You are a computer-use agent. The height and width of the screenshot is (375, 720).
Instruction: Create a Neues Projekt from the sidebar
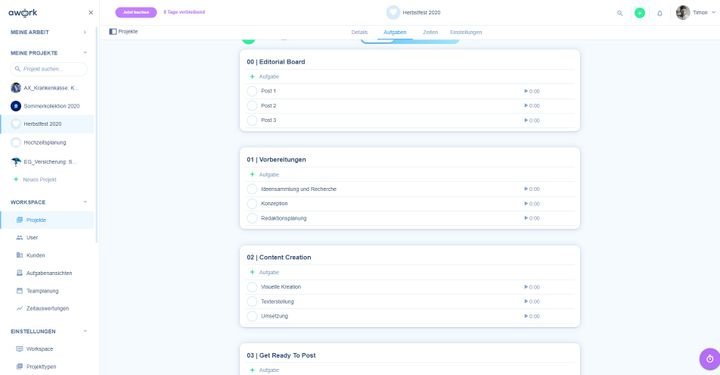click(x=35, y=180)
